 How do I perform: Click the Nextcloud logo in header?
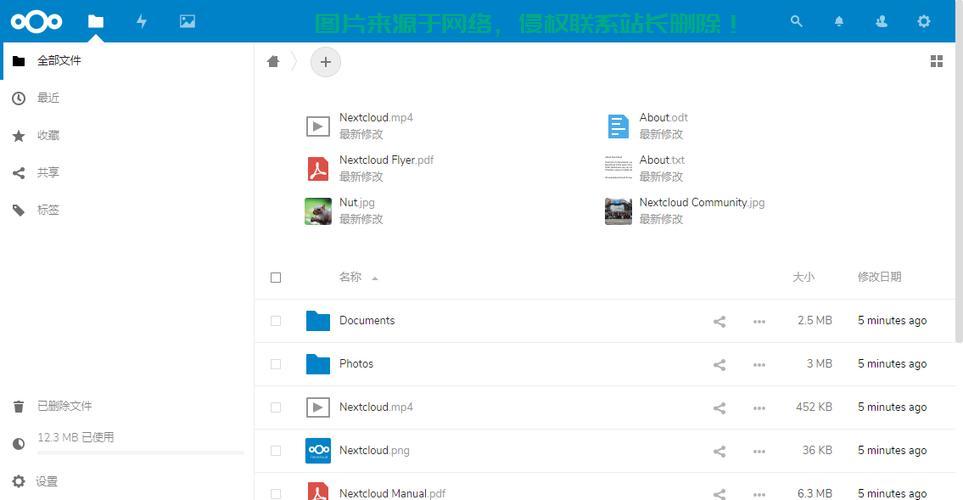click(37, 21)
